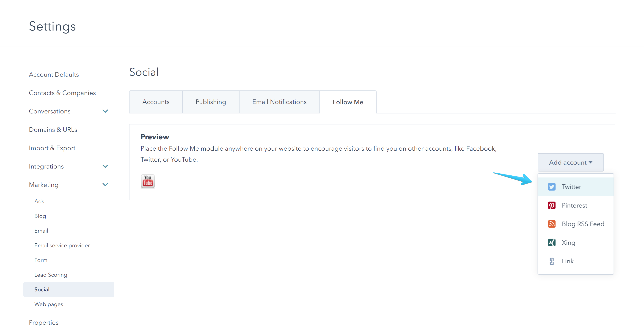Expand the Integrations sidebar section
The height and width of the screenshot is (332, 644).
pos(105,166)
